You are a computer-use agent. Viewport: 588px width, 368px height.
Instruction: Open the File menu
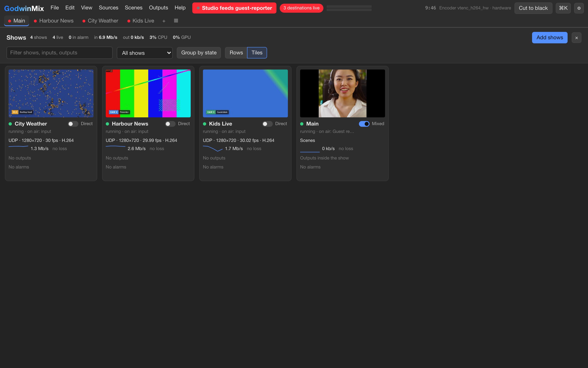click(x=55, y=8)
